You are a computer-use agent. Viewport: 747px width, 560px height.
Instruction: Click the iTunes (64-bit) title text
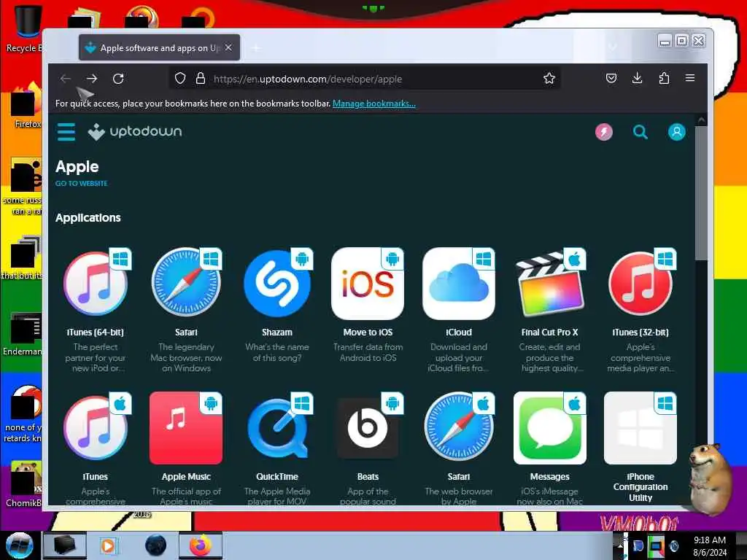(96, 332)
